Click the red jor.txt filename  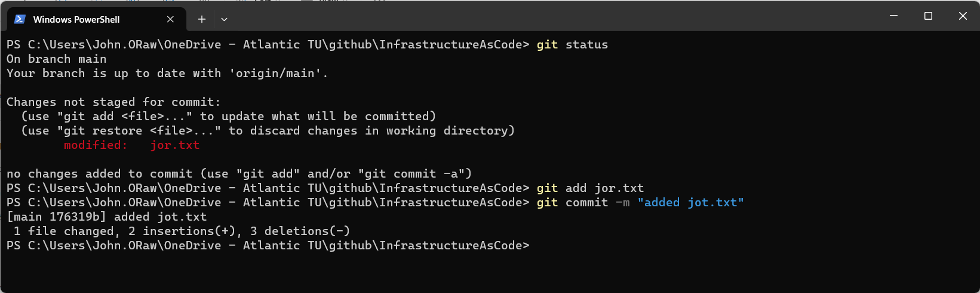174,145
